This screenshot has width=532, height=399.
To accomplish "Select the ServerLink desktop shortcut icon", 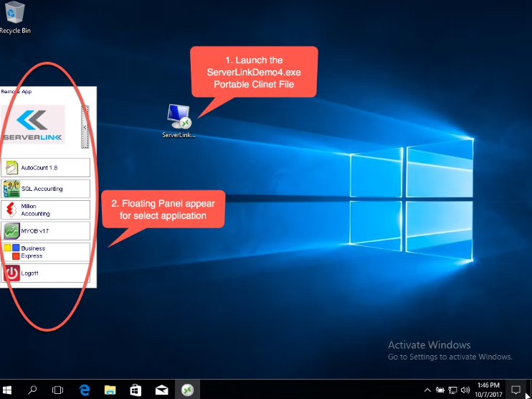I will pyautogui.click(x=179, y=121).
